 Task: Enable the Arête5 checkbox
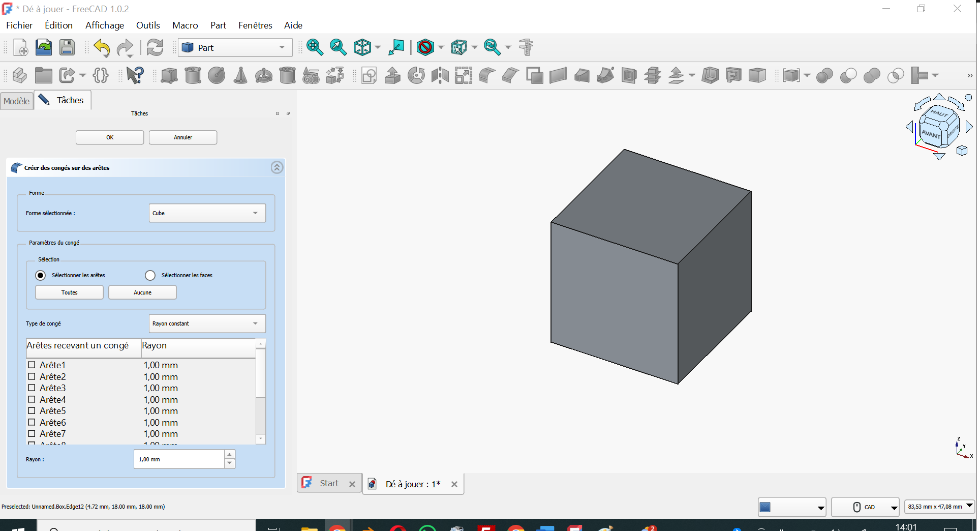(32, 411)
